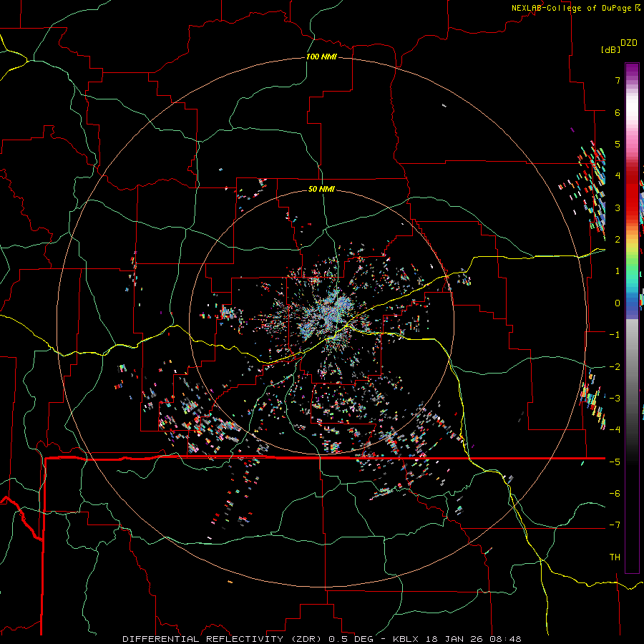Click the '-5' tick value on the color scale
The image size is (644, 644).
[615, 462]
